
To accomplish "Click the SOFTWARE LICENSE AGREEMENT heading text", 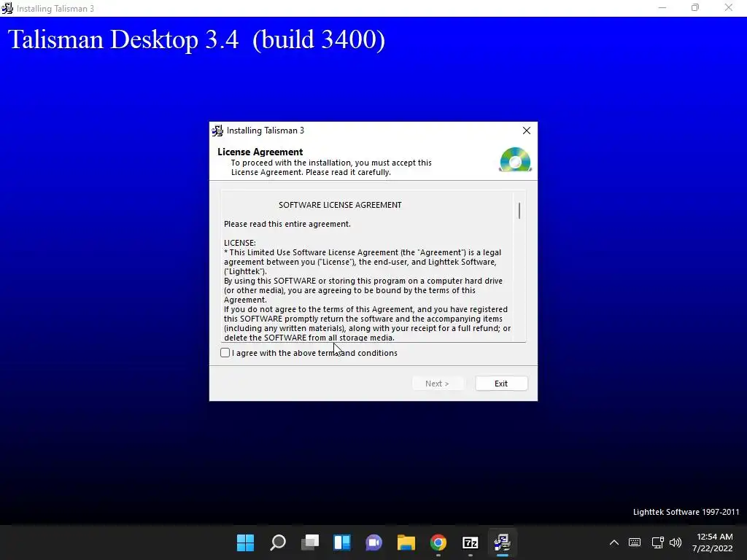I will click(340, 205).
